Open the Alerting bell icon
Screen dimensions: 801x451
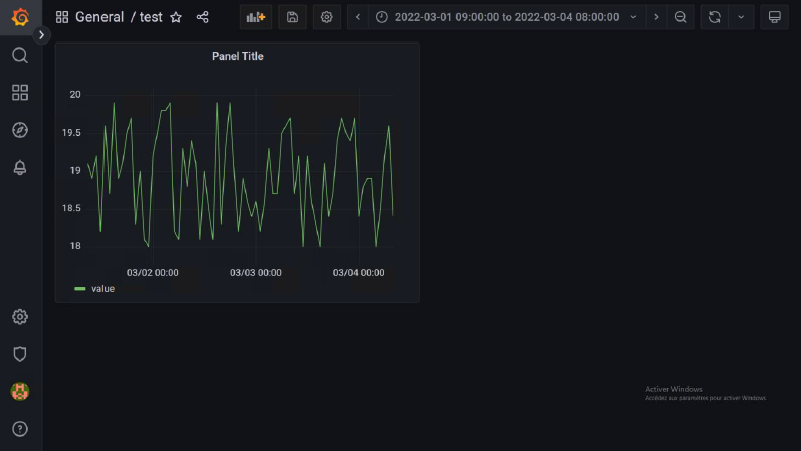tap(20, 168)
